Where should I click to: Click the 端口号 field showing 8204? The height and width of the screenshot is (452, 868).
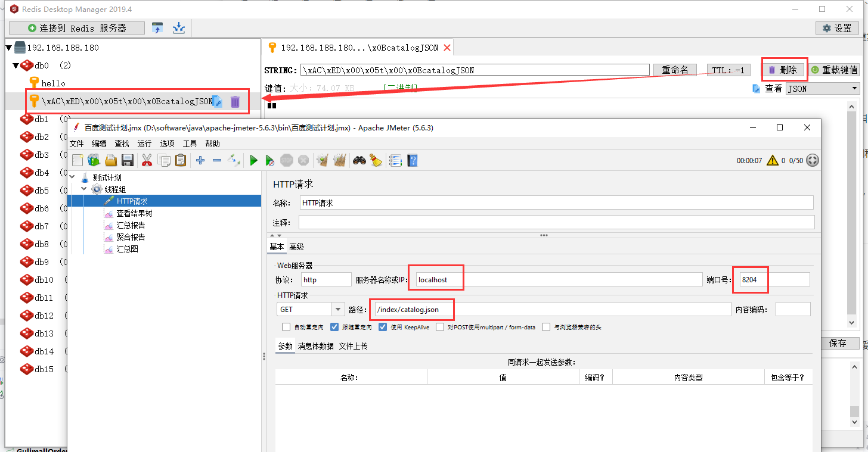[x=774, y=279]
